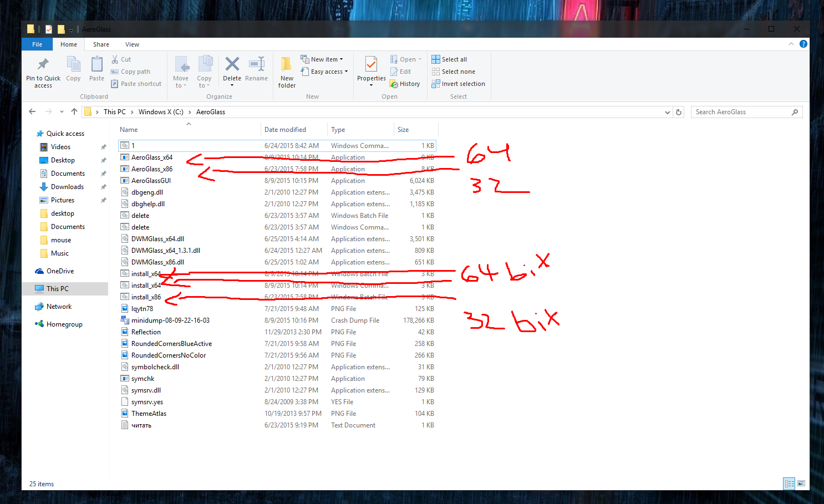The image size is (824, 504).
Task: Open the address bar history dropdown
Action: point(667,112)
